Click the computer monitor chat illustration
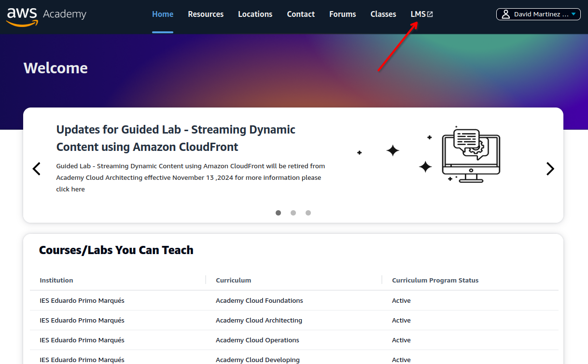Image resolution: width=588 pixels, height=364 pixels. pos(471,154)
